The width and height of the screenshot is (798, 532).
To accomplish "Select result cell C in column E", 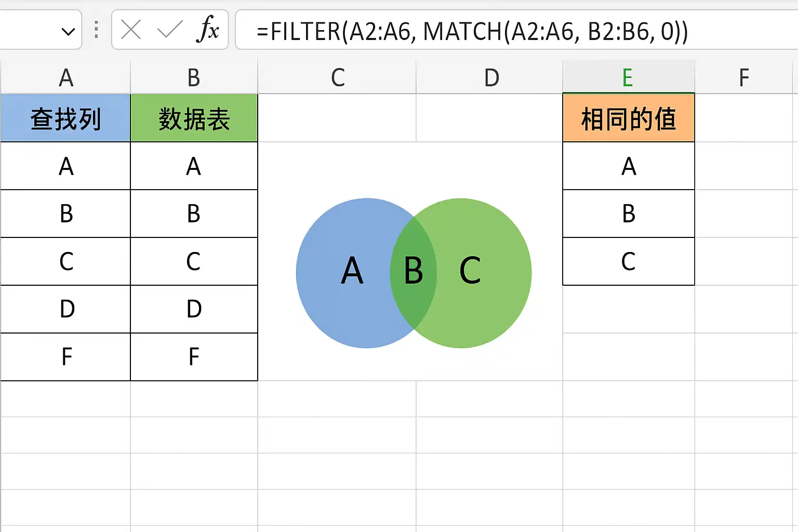I will click(x=629, y=261).
